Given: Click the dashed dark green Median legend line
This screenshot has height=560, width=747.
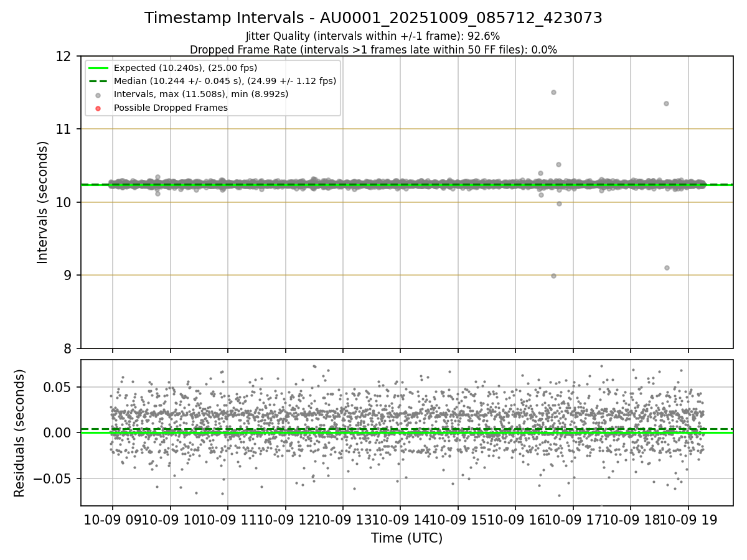Looking at the screenshot, I should (98, 81).
